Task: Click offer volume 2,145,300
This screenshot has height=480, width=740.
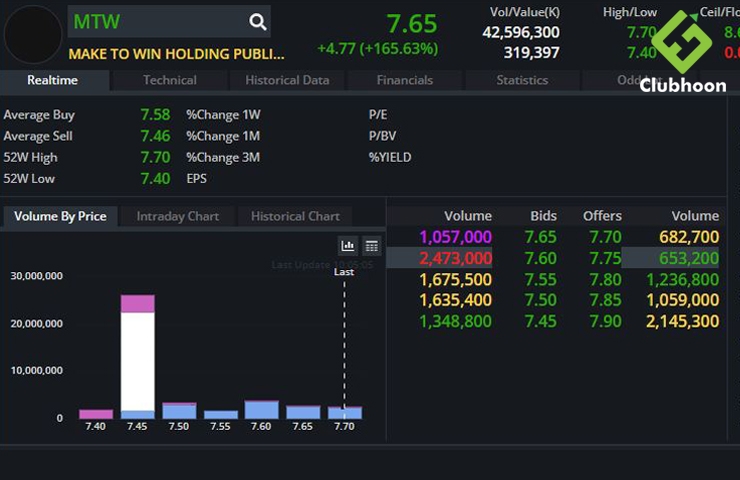Action: [x=682, y=321]
